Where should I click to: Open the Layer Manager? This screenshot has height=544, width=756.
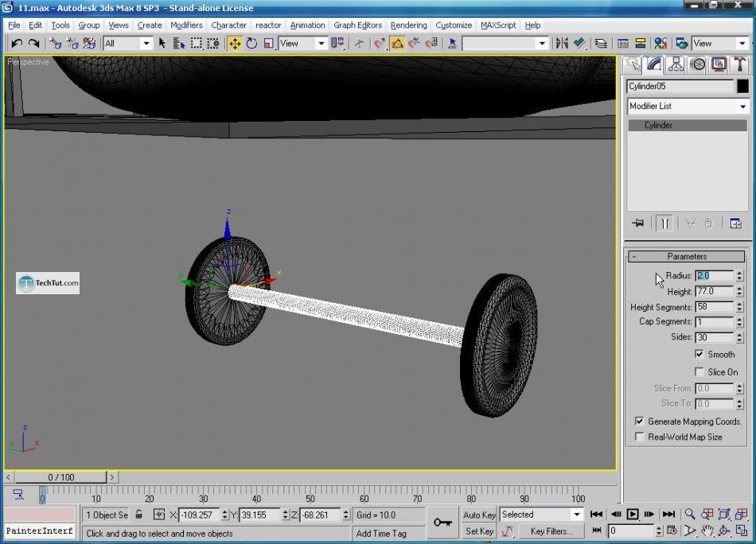601,44
